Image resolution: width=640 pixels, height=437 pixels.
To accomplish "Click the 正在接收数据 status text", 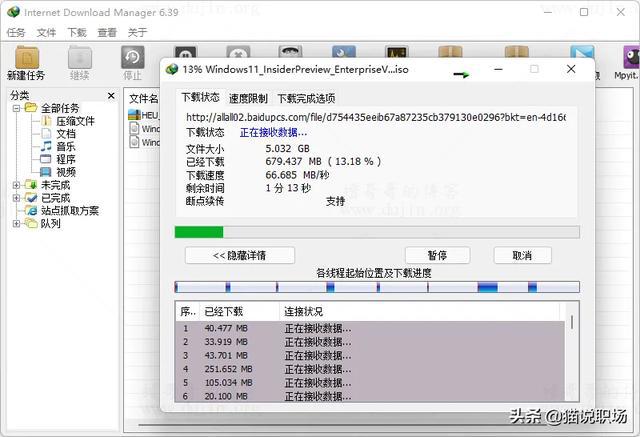I will (x=273, y=132).
